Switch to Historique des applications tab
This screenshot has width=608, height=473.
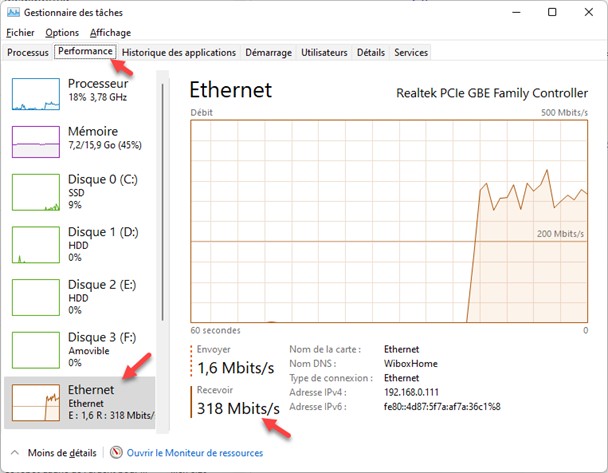coord(179,52)
